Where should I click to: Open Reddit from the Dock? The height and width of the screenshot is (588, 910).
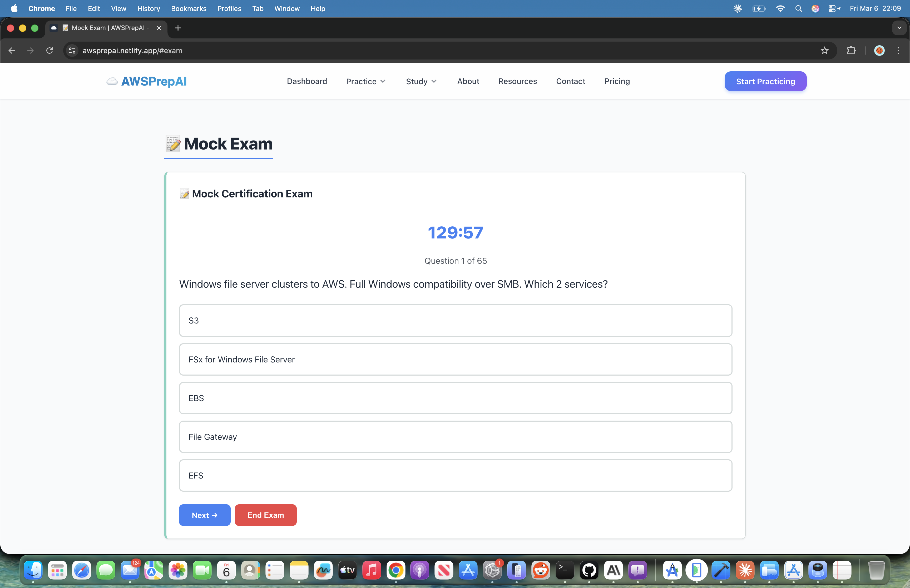click(540, 570)
